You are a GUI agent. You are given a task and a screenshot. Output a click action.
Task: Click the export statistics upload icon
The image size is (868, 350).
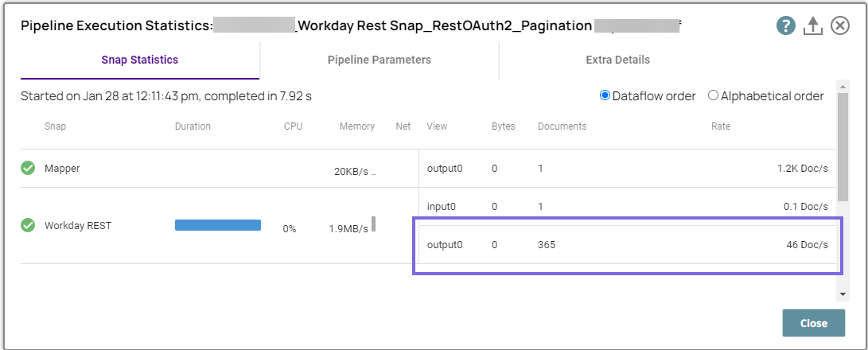click(812, 26)
